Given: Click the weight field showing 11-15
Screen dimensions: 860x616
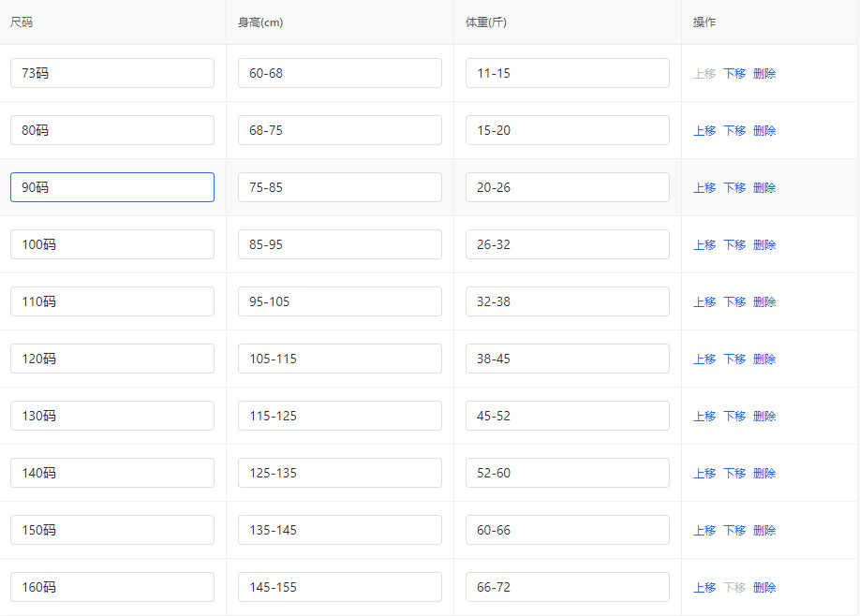Looking at the screenshot, I should coord(567,73).
